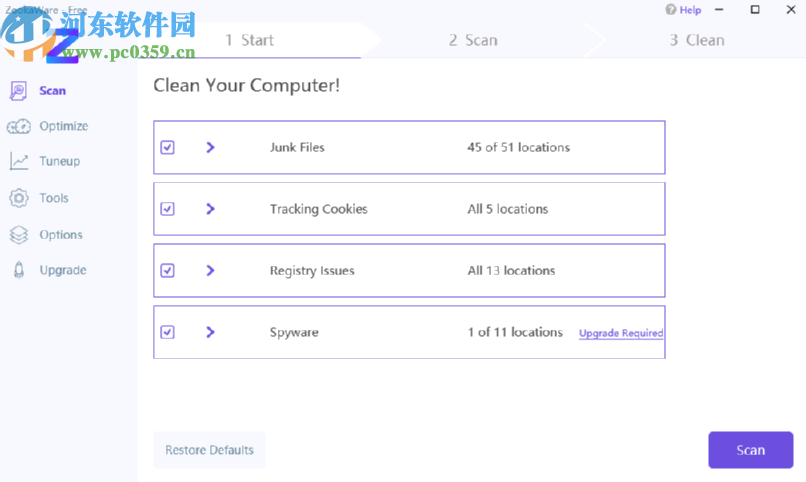The width and height of the screenshot is (806, 482).
Task: Click the Options layers icon
Action: click(x=19, y=235)
